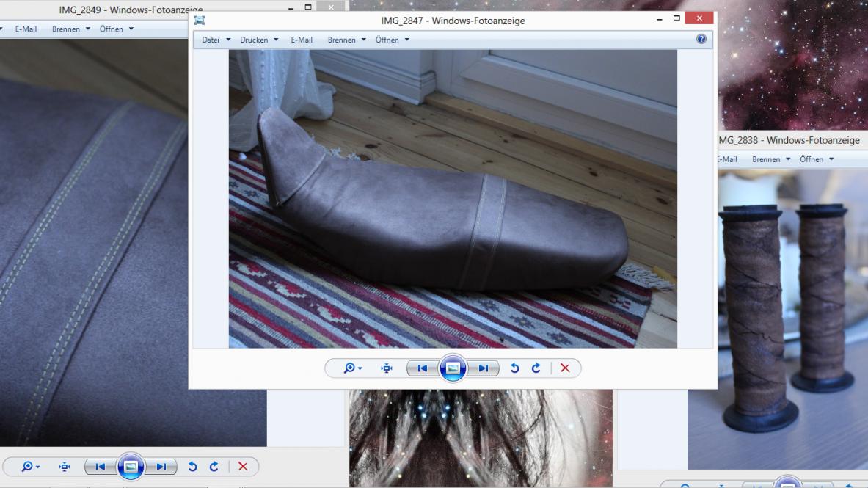Click E-Mail in IMG_2847 toolbar

302,40
